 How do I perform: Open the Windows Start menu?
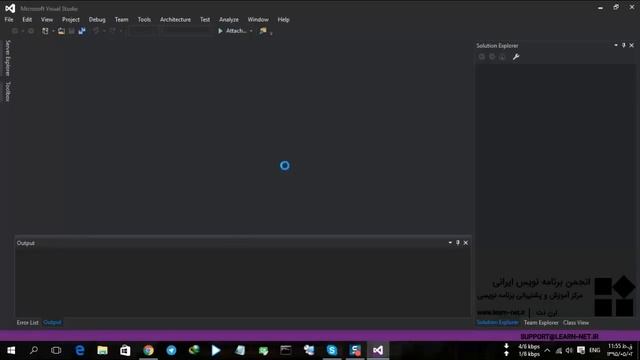click(11, 350)
